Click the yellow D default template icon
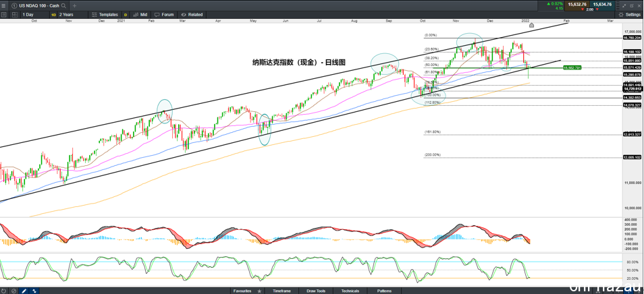 coord(126,14)
